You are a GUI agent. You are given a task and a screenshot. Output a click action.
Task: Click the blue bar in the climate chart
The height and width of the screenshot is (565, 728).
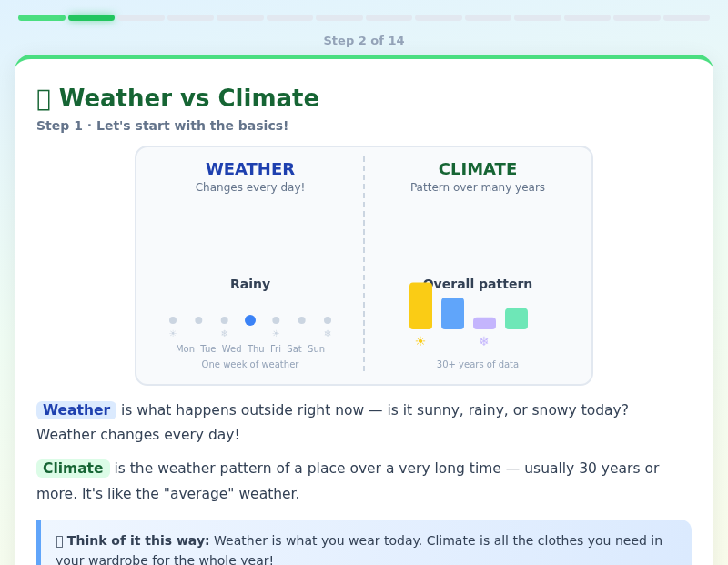(x=452, y=313)
